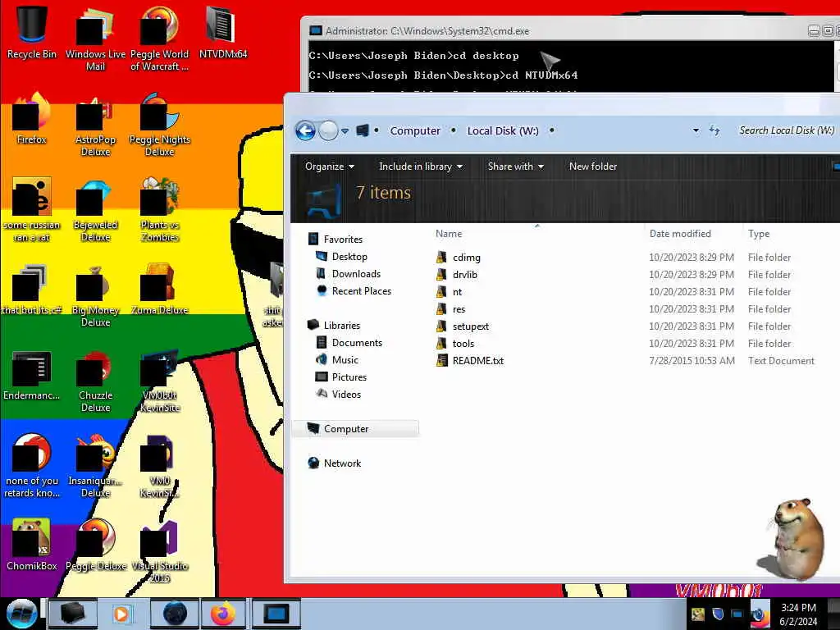The image size is (840, 630).
Task: Select Downloads in navigation pane
Action: [349, 274]
